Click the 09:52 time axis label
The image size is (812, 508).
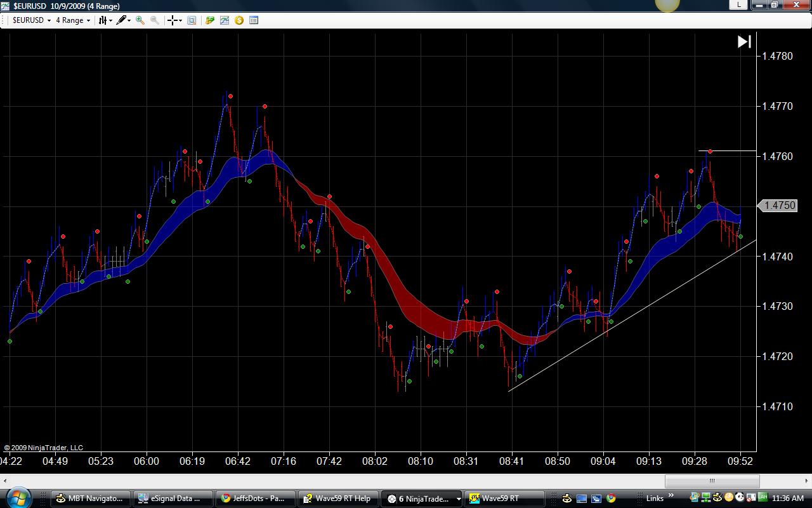pos(740,461)
